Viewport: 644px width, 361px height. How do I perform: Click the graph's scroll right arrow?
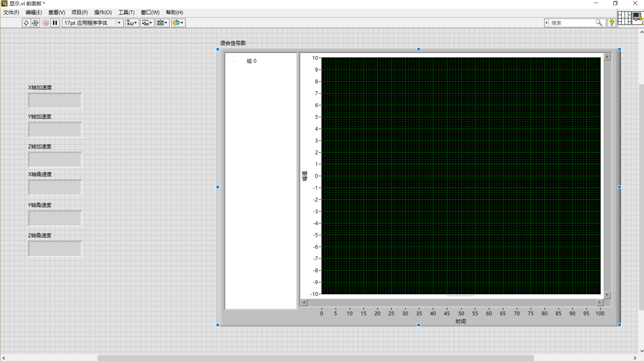[x=600, y=303]
